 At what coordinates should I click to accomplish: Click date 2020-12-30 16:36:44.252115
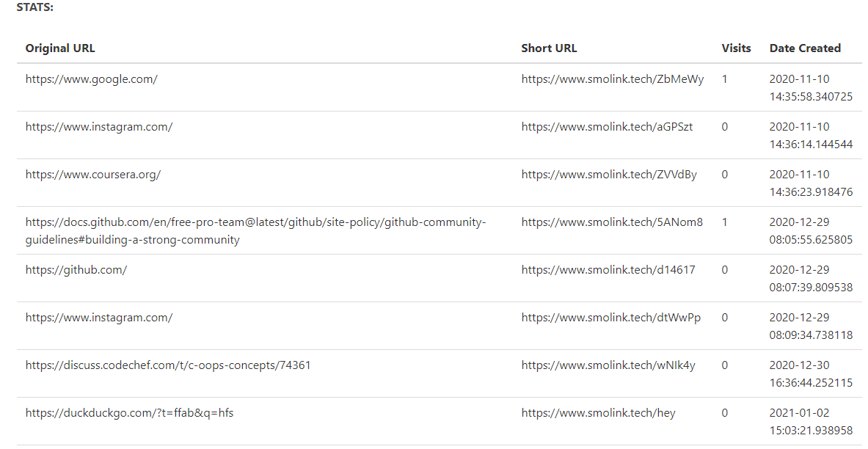pyautogui.click(x=811, y=373)
